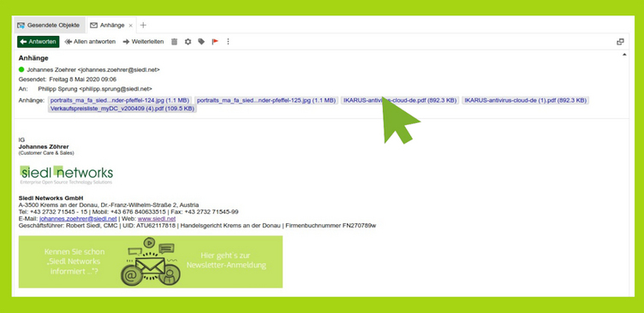Click the tag label icon
The width and height of the screenshot is (644, 313).
click(x=201, y=41)
